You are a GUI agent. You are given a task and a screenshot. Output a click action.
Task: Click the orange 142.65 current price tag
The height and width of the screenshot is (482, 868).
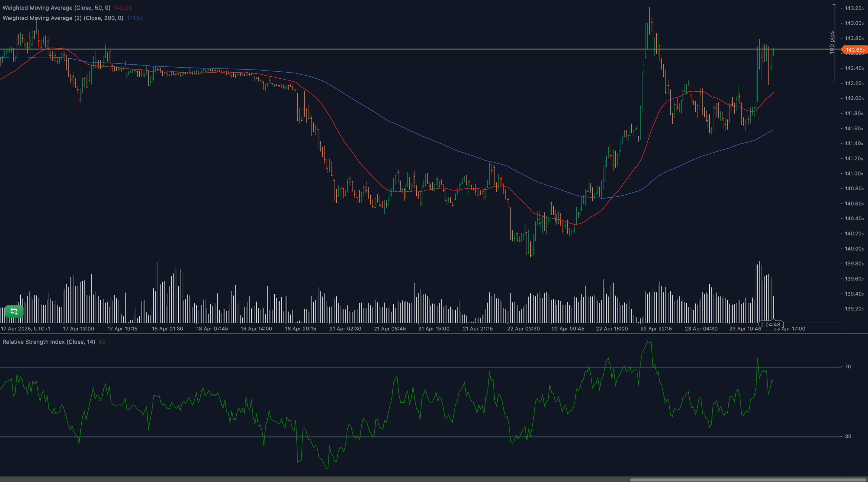point(855,50)
